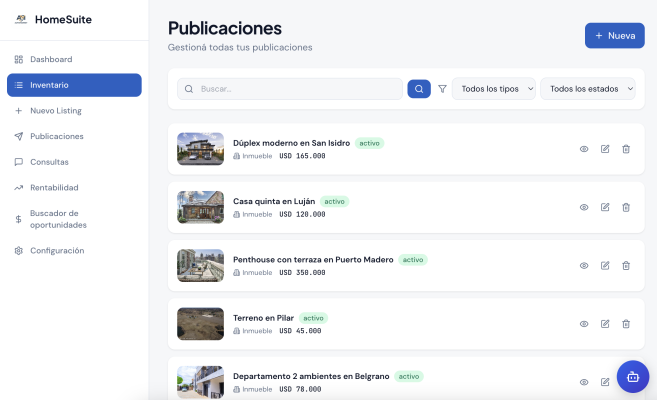Viewport: 657px width, 400px height.
Task: Click the title Dúplex moderno en San Isidro
Action: coord(291,143)
